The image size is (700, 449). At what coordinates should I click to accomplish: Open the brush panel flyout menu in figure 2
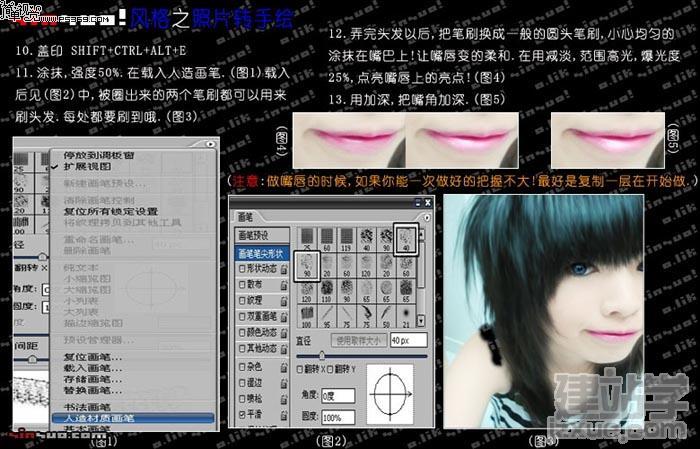tap(427, 218)
